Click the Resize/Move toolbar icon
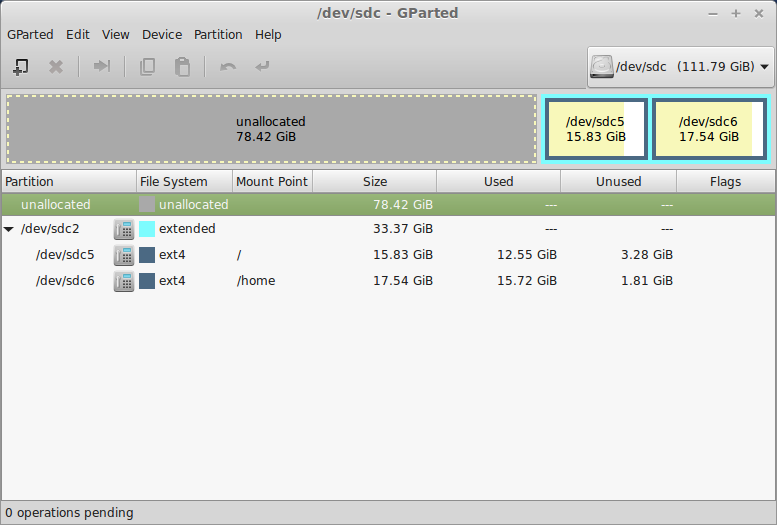This screenshot has height=525, width=777. 101,67
